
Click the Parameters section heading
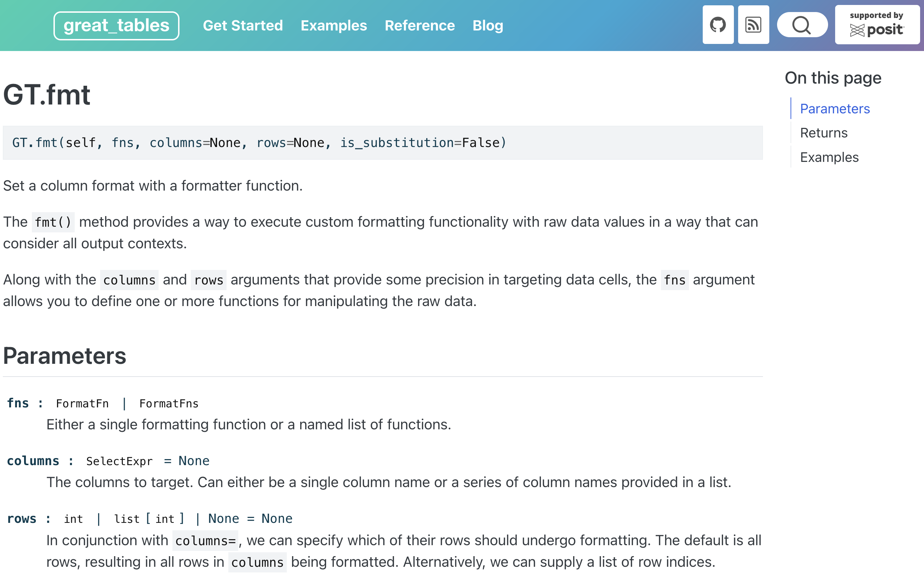point(65,356)
